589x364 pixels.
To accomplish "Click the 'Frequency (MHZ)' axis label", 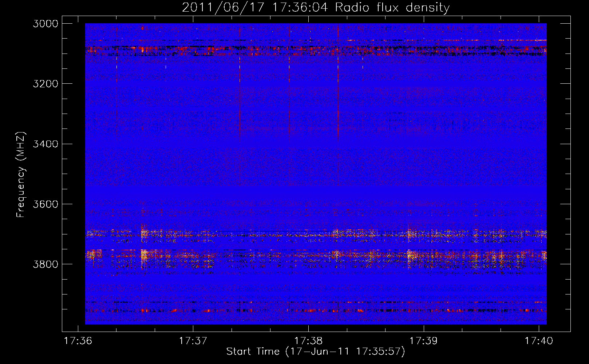I will [x=21, y=175].
